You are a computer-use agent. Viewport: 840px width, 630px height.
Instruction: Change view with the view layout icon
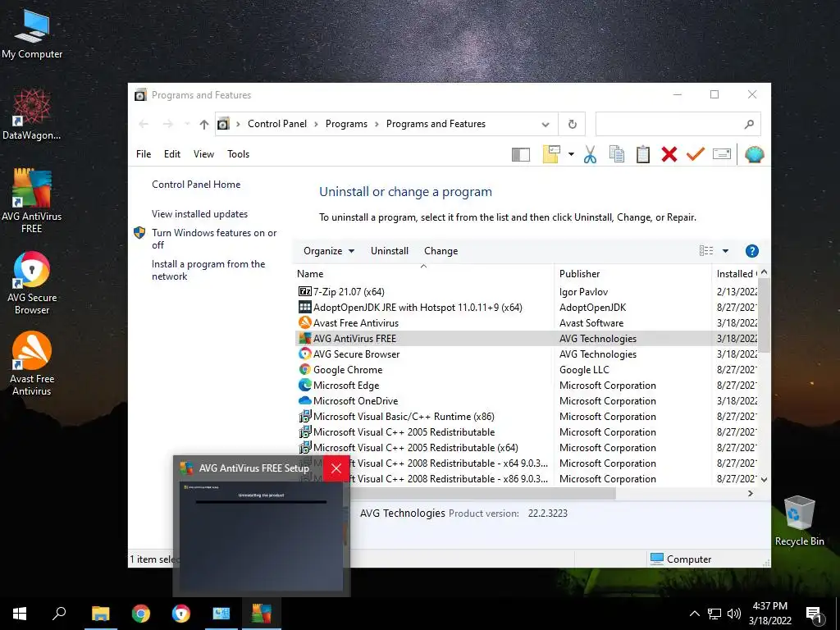click(x=706, y=251)
